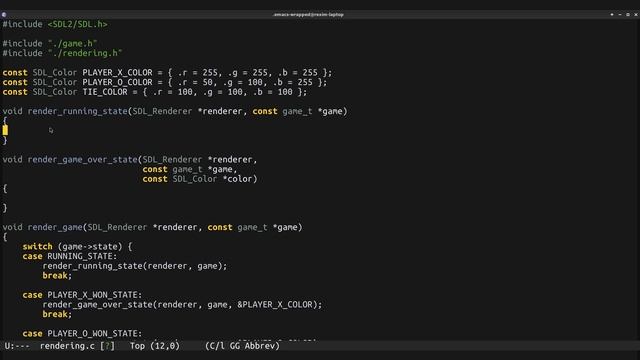Click the TIE_COLOR constant name

coord(105,92)
